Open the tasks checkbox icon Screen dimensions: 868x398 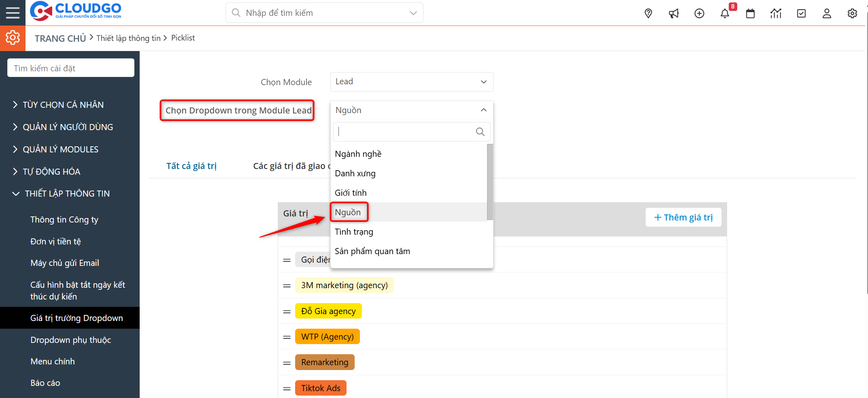801,13
